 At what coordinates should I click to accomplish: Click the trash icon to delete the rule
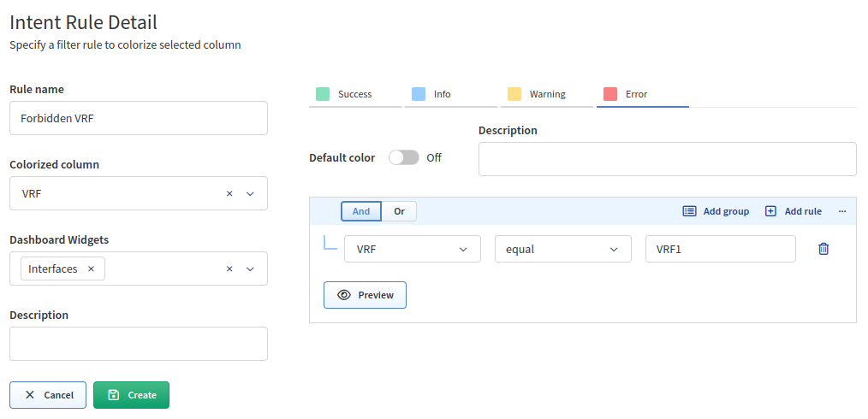tap(823, 249)
